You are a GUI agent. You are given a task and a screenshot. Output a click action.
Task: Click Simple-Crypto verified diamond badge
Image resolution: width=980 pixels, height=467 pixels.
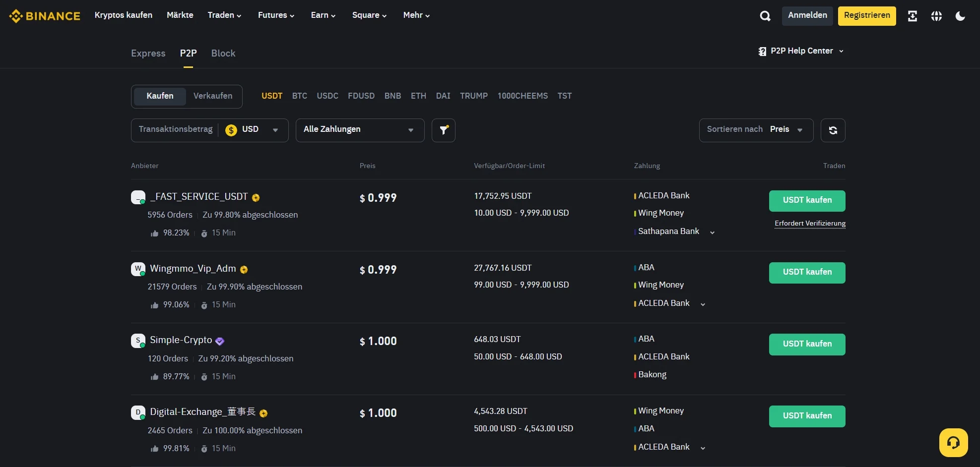point(220,341)
